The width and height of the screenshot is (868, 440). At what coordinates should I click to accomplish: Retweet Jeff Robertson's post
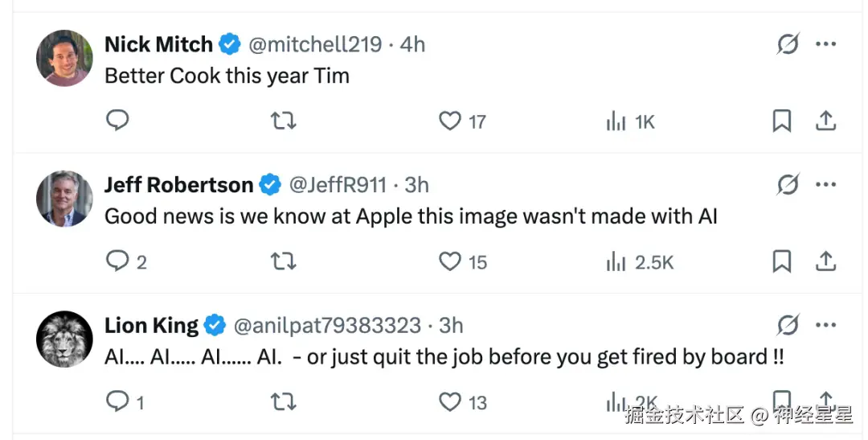pyautogui.click(x=283, y=261)
